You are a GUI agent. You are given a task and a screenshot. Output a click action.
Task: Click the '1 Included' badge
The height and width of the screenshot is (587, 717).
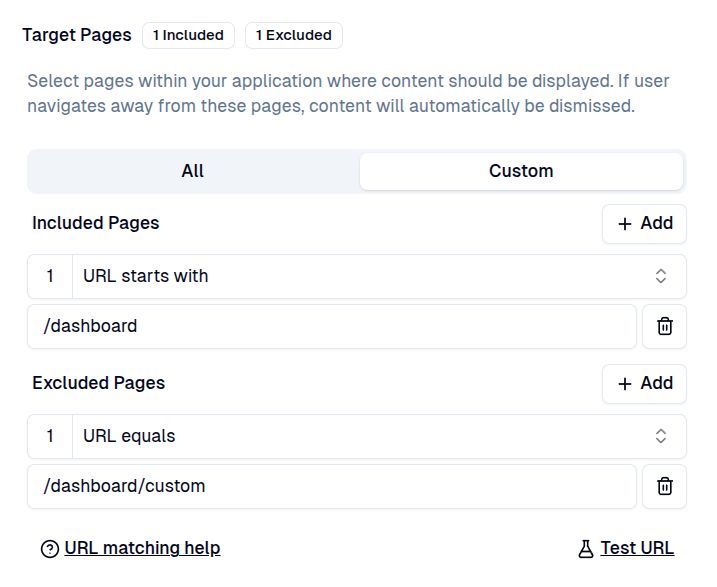click(x=188, y=35)
